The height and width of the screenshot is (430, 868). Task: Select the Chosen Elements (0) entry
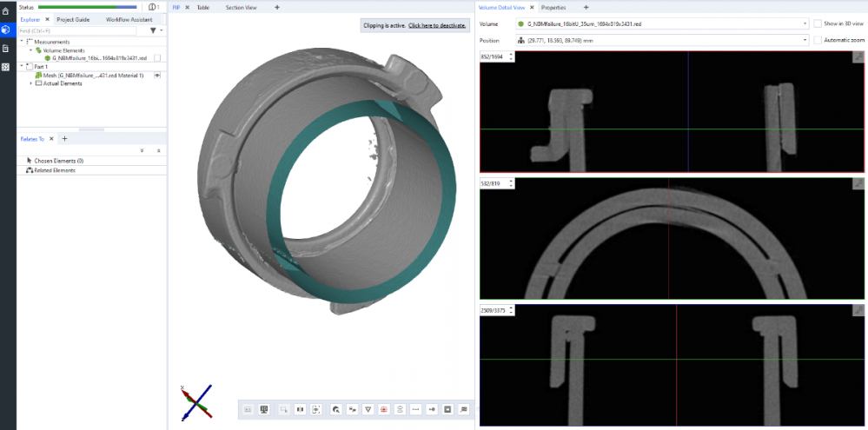pyautogui.click(x=58, y=161)
